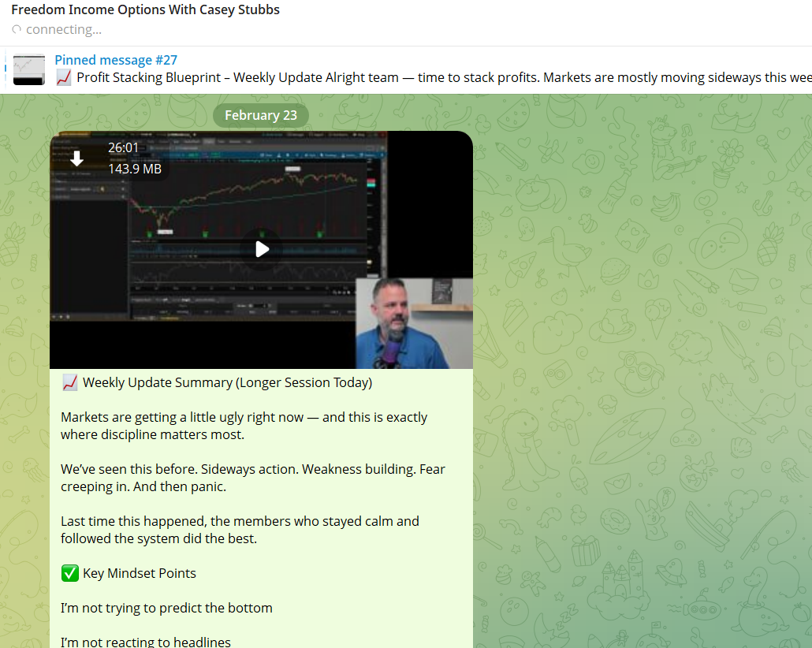Screen dimensions: 812x648
Task: Click the 'Last time this happened' paragraph
Action: click(x=240, y=530)
